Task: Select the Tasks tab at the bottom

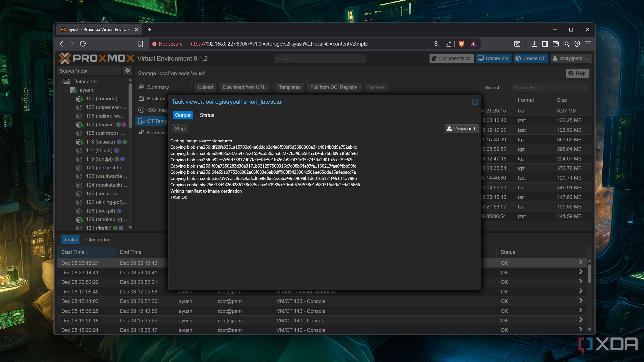Action: click(70, 240)
